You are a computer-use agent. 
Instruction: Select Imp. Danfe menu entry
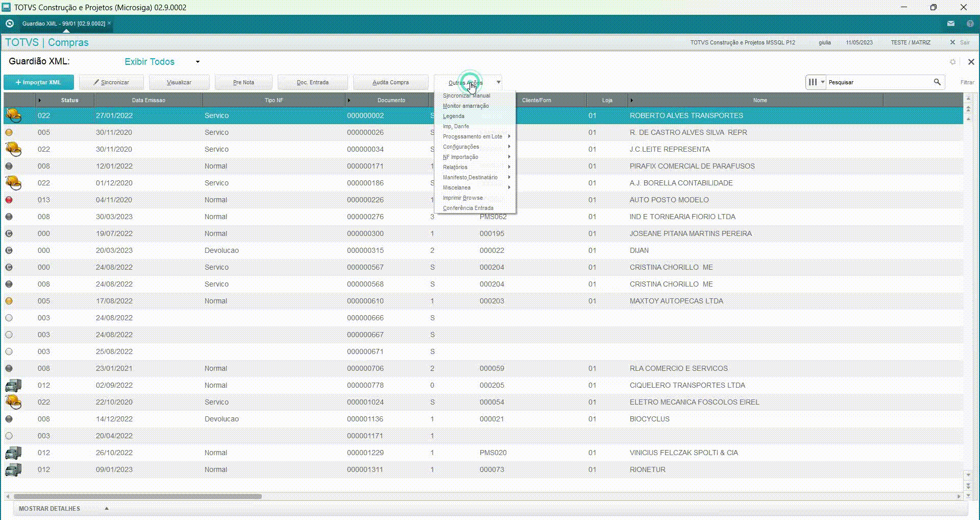pos(476,126)
